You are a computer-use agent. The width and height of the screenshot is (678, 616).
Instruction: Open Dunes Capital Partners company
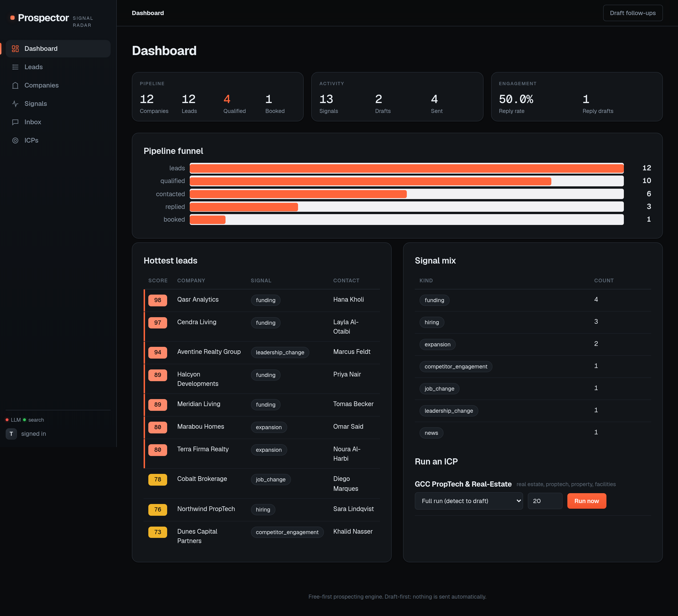tap(198, 536)
